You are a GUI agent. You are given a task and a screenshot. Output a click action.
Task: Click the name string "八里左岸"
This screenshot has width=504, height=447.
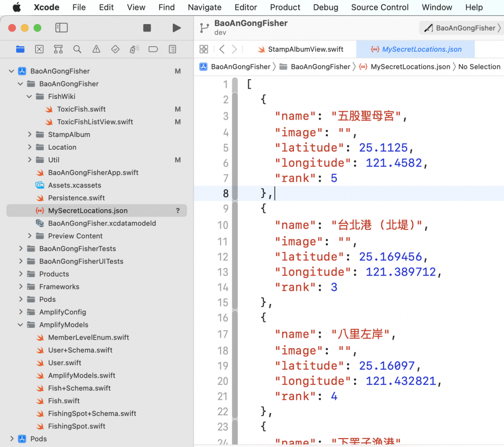[x=360, y=334]
